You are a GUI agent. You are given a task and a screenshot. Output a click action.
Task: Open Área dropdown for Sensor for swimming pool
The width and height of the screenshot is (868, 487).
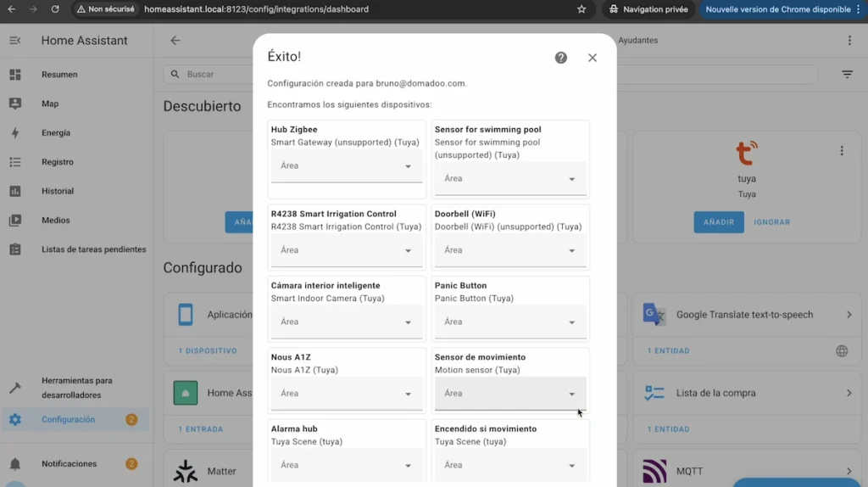(x=510, y=178)
